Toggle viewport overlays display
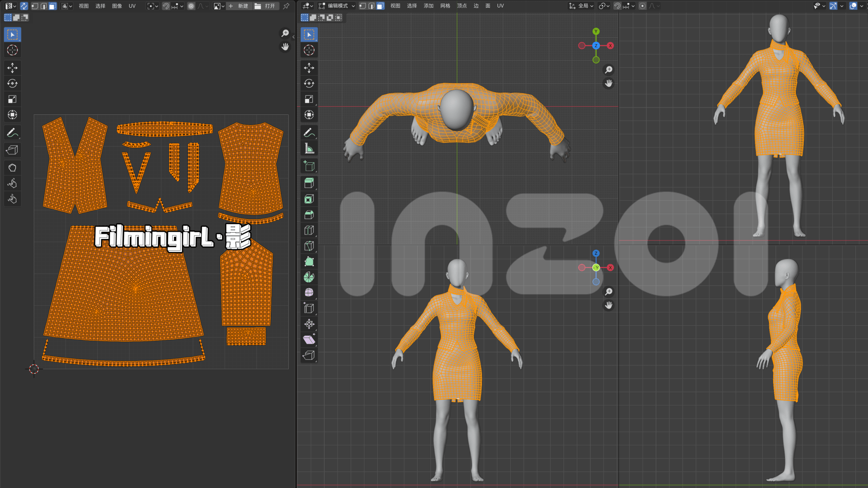The height and width of the screenshot is (488, 868). (x=853, y=6)
